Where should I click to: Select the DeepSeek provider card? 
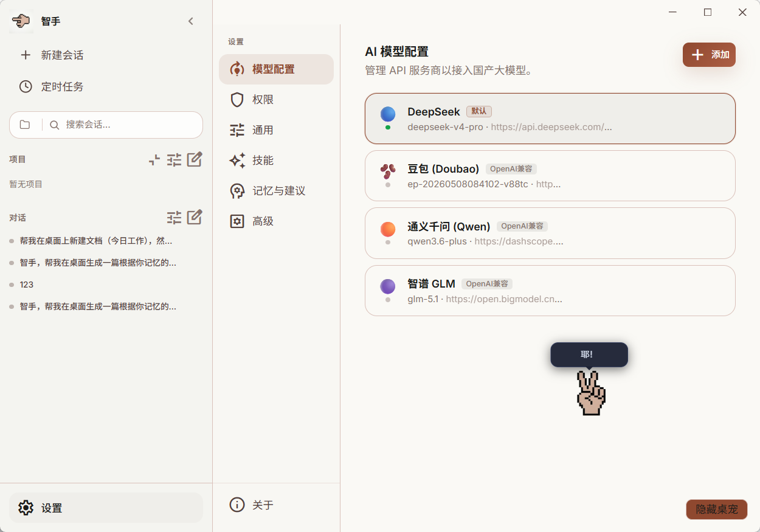(550, 119)
